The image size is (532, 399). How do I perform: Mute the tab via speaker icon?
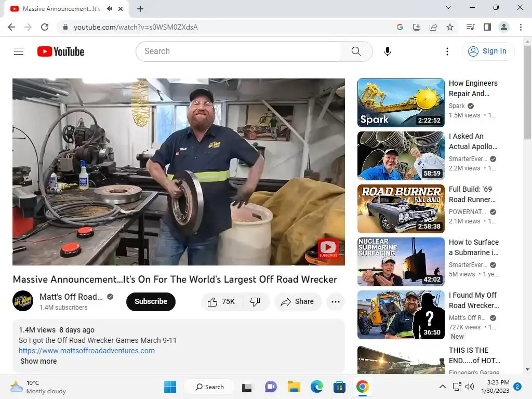click(x=109, y=9)
